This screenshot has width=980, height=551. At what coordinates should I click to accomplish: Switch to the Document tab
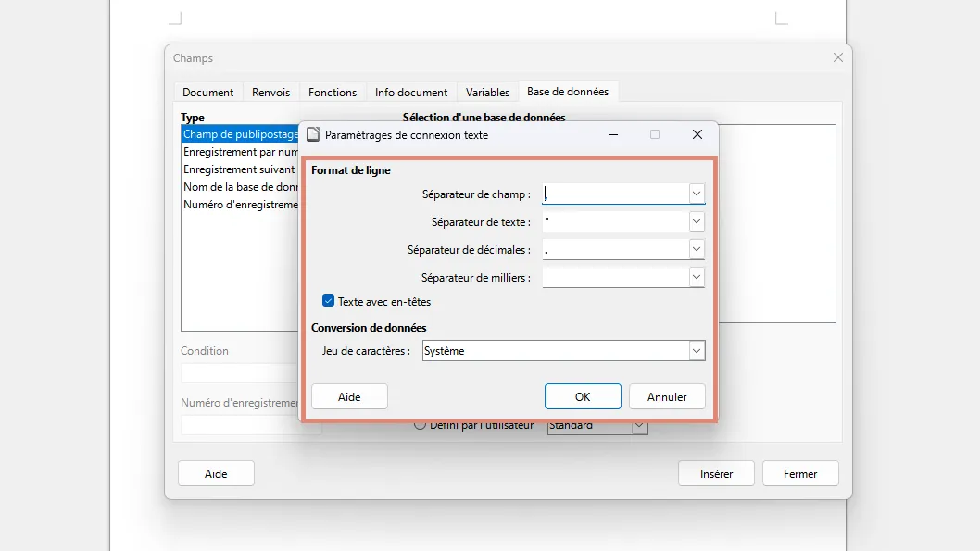coord(208,92)
